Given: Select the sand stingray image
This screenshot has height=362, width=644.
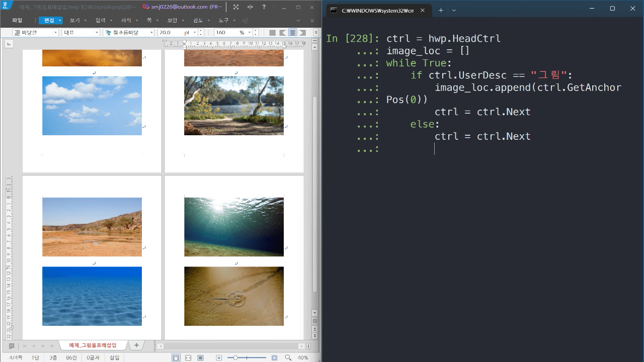Looking at the screenshot, I should click(234, 296).
